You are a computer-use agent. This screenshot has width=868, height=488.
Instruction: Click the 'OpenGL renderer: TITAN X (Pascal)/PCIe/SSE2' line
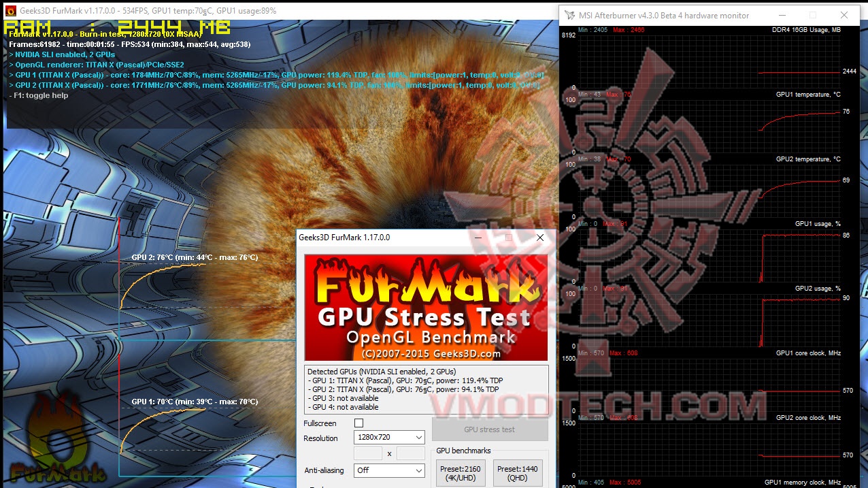click(x=97, y=65)
